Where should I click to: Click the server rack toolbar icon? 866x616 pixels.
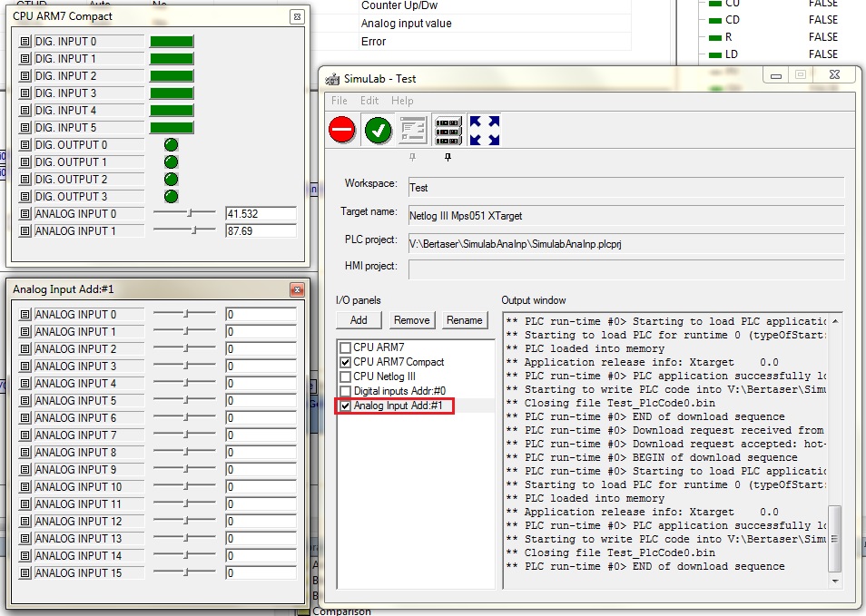[x=448, y=131]
